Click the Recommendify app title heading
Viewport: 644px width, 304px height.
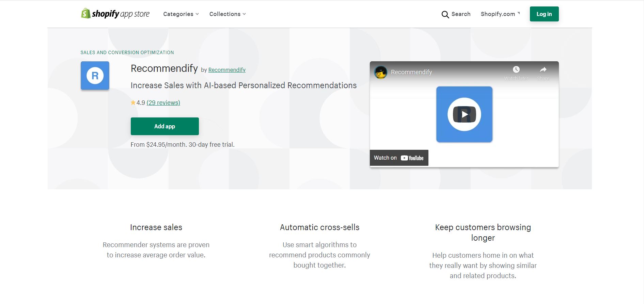click(164, 68)
